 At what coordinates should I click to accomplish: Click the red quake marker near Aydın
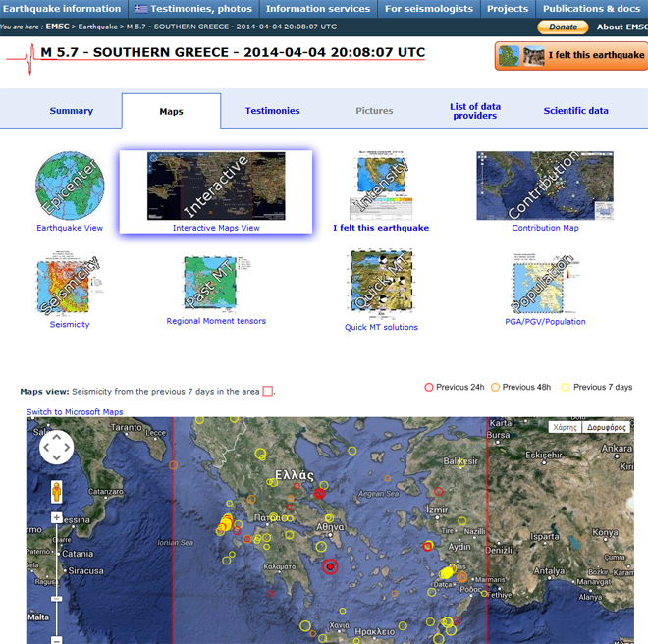tap(427, 547)
